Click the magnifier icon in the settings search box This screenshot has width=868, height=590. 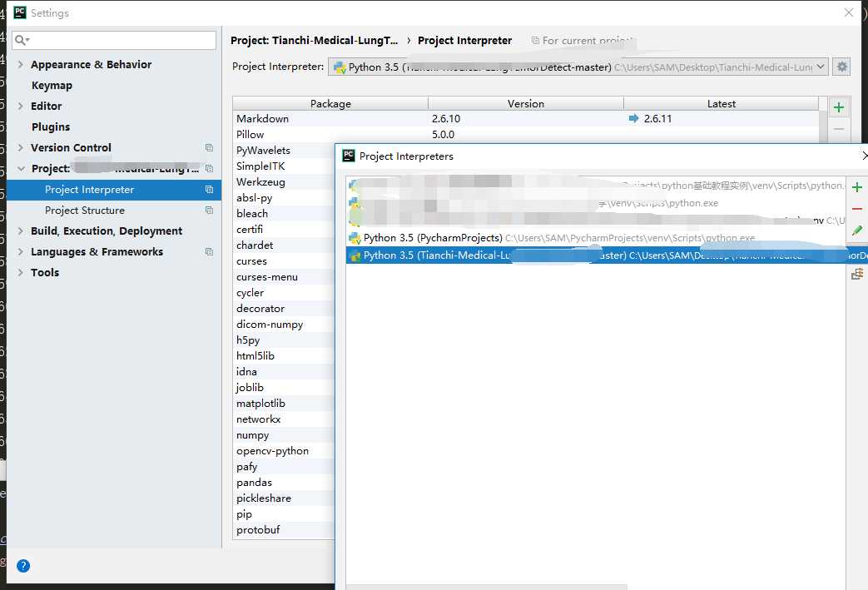(x=22, y=40)
